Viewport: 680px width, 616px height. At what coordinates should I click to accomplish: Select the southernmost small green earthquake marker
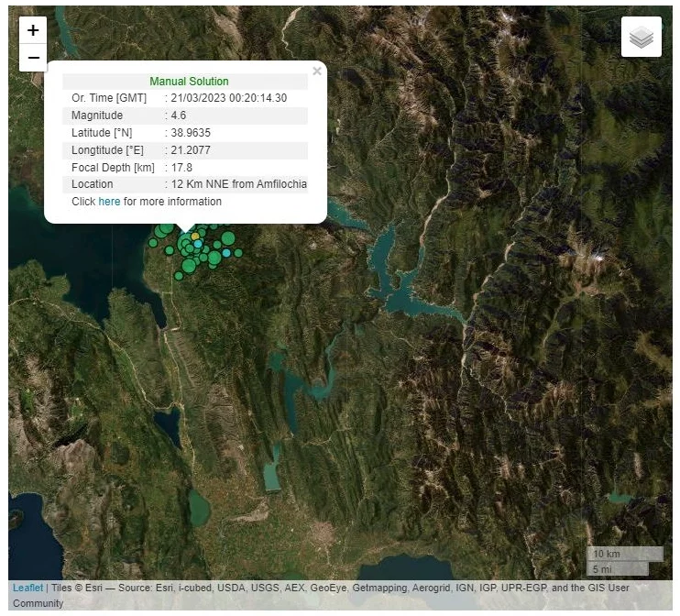(179, 276)
